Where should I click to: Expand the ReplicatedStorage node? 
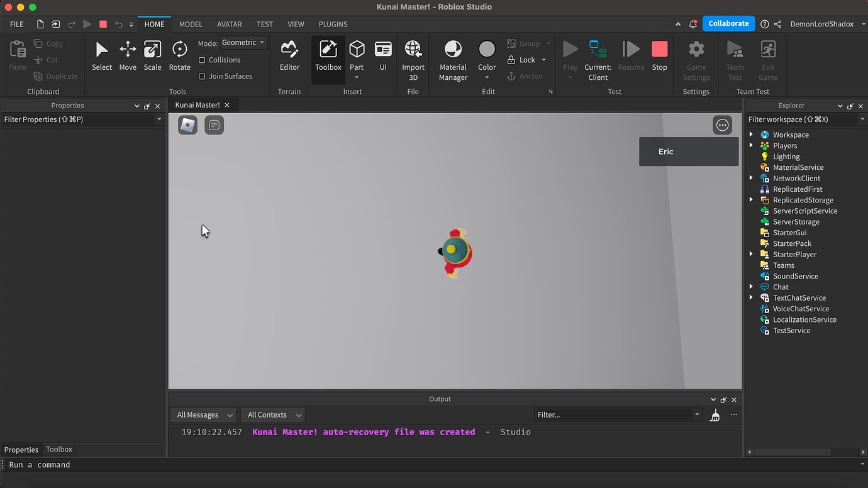(x=751, y=200)
